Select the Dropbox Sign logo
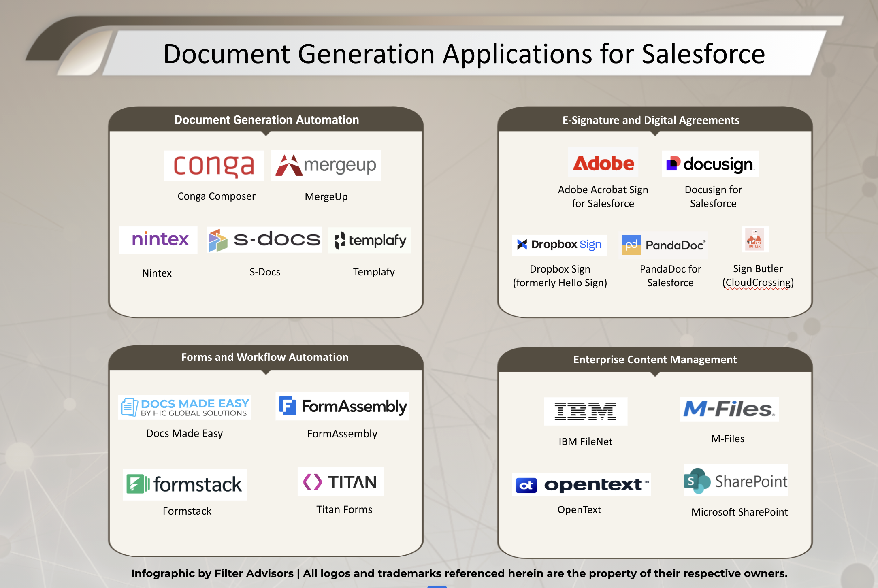 tap(560, 245)
